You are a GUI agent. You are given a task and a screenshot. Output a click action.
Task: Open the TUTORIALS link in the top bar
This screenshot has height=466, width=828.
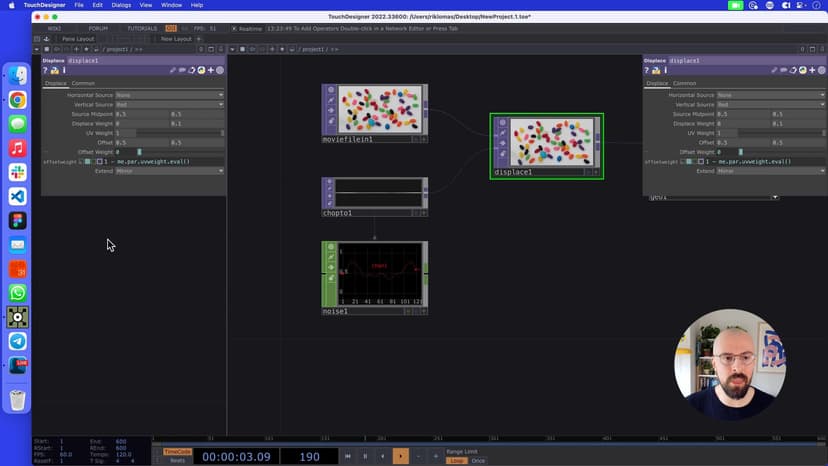[x=142, y=28]
